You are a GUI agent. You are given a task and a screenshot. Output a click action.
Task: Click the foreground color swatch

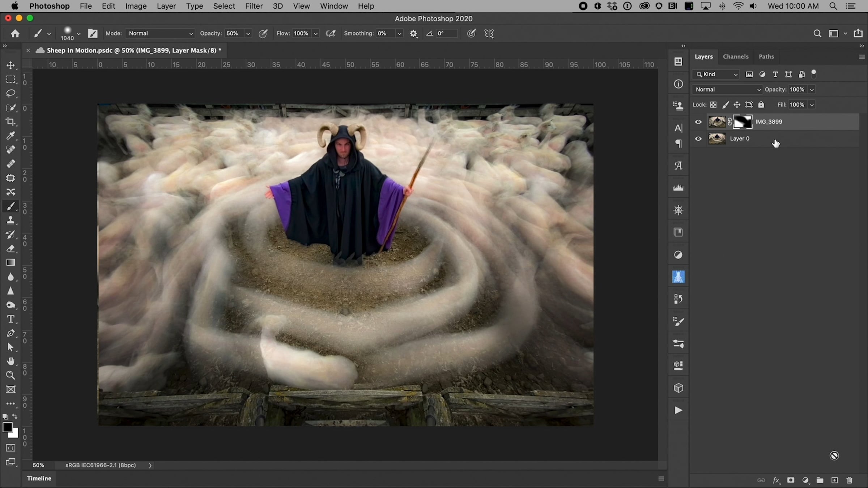(7, 427)
